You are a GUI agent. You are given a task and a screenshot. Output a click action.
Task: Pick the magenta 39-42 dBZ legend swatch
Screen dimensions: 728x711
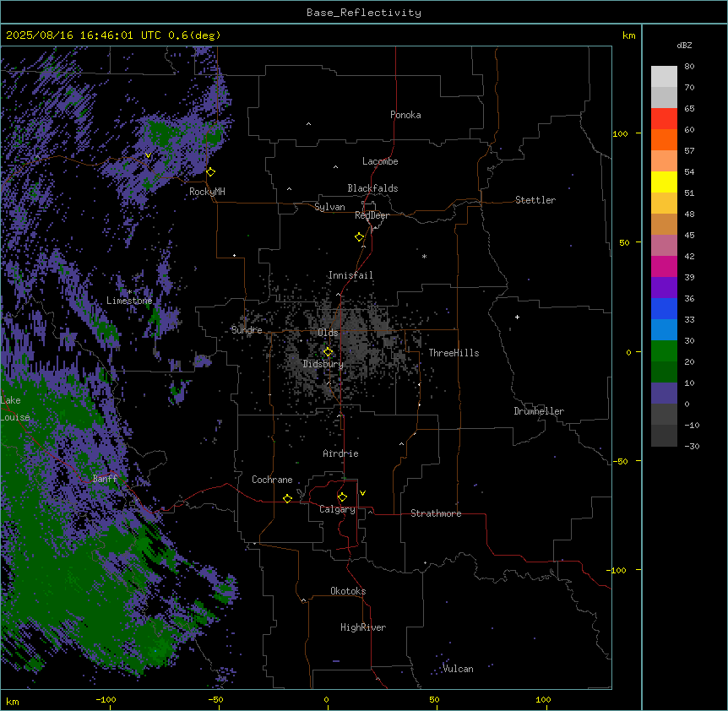(664, 266)
